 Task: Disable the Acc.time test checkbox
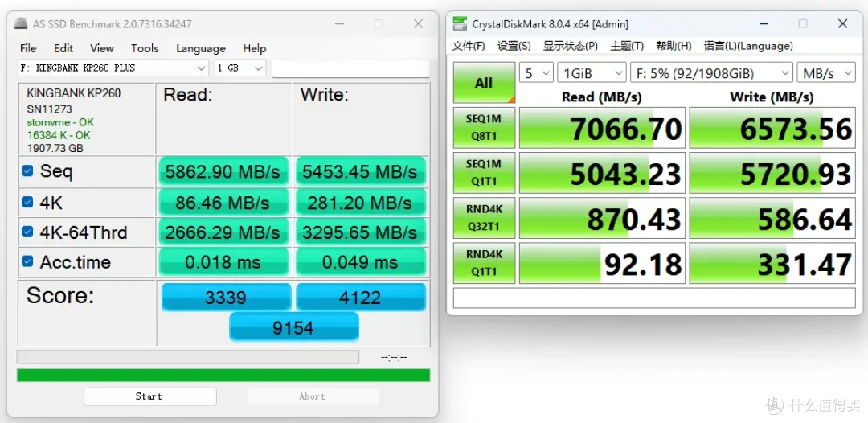(x=27, y=261)
